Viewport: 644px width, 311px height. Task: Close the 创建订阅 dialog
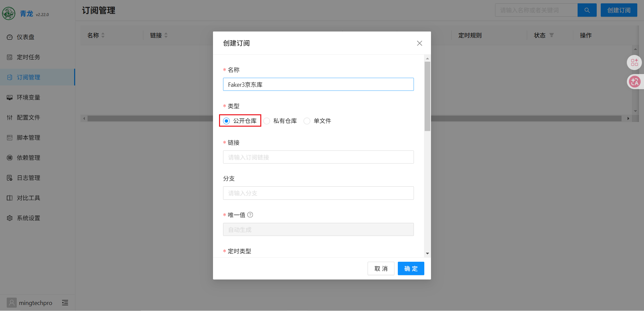pos(419,43)
